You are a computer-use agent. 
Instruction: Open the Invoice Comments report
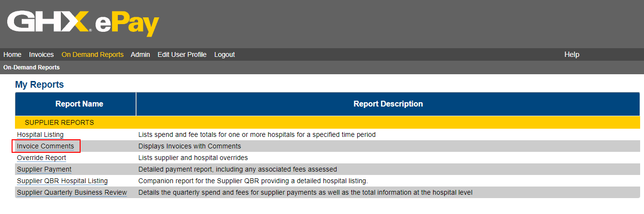(x=45, y=146)
